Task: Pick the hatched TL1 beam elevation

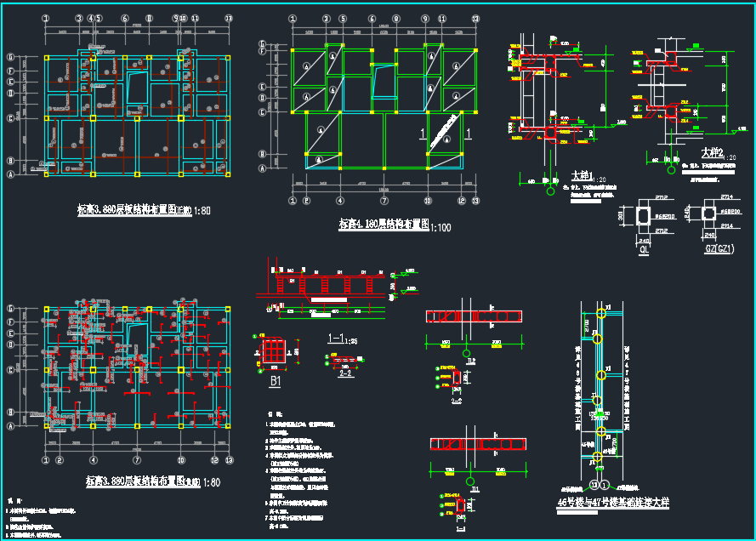Action: (x=478, y=444)
